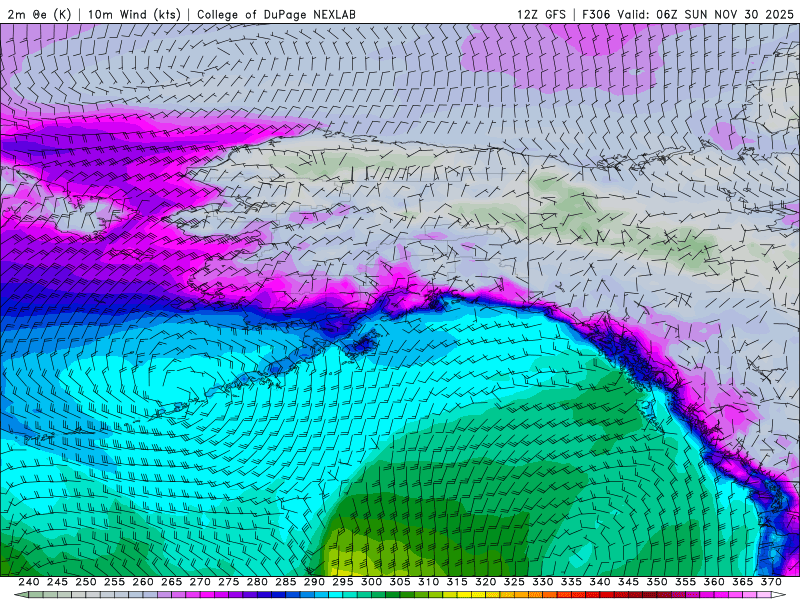Viewport: 800px width, 600px height.
Task: Click the 270 value on the color scale
Action: point(200,582)
